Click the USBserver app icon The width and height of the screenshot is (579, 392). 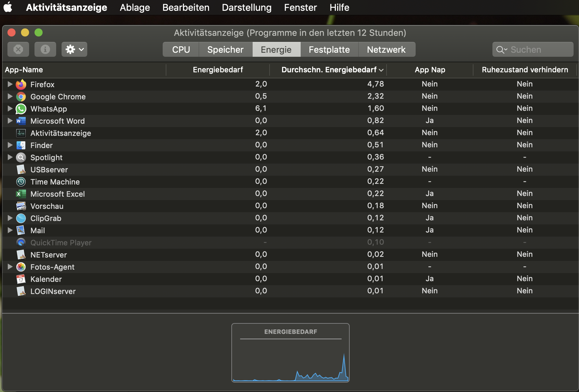[x=21, y=170]
